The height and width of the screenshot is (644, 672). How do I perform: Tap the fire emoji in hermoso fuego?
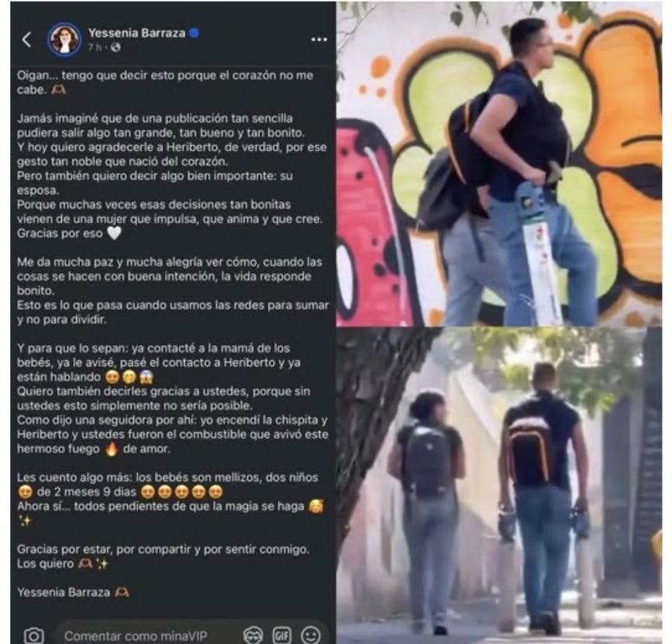click(x=112, y=448)
